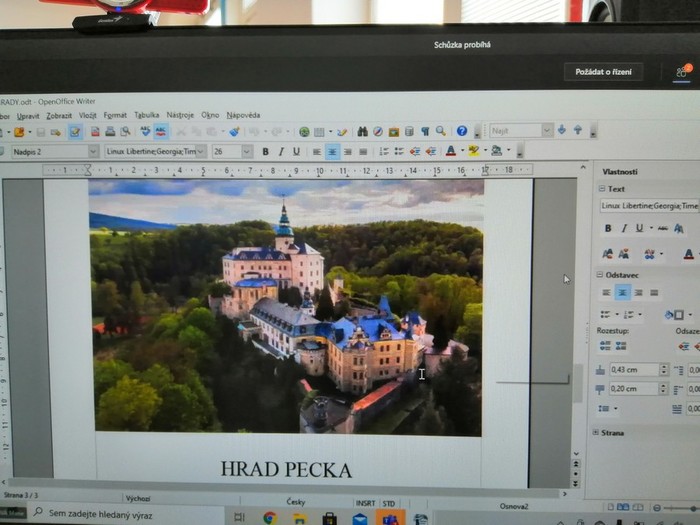Toggle strikethrough in sidebar Text panel
The width and height of the screenshot is (700, 525).
[663, 228]
